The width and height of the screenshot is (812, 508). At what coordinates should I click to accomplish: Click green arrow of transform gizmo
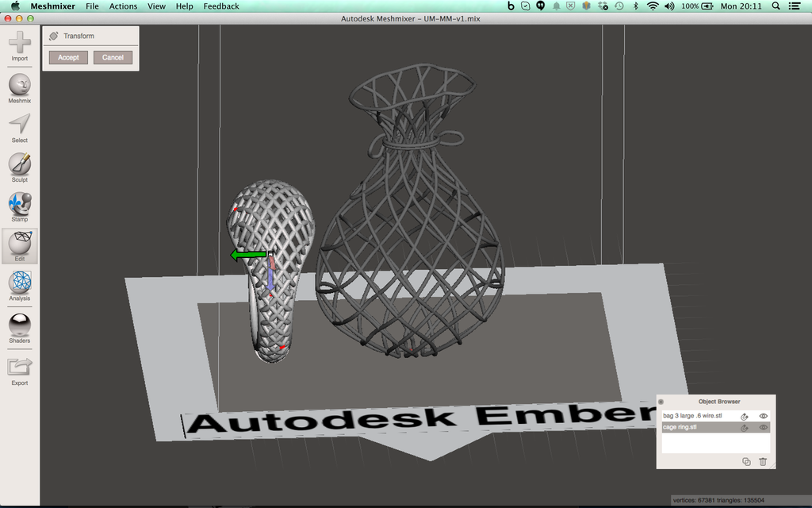[248, 255]
